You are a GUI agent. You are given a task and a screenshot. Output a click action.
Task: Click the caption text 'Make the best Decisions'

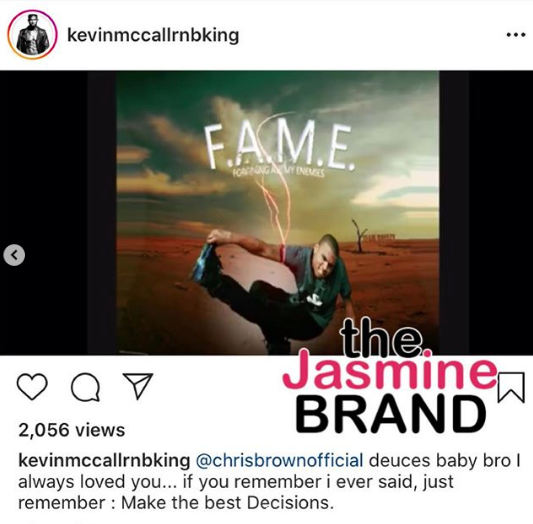[225, 503]
